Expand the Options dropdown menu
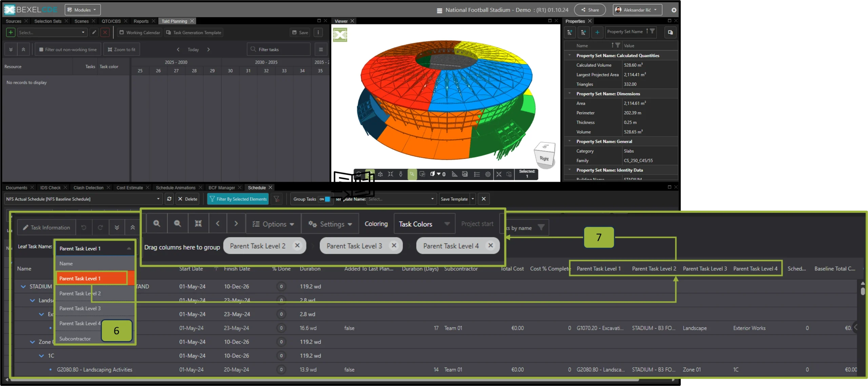This screenshot has height=386, width=868. click(x=273, y=224)
